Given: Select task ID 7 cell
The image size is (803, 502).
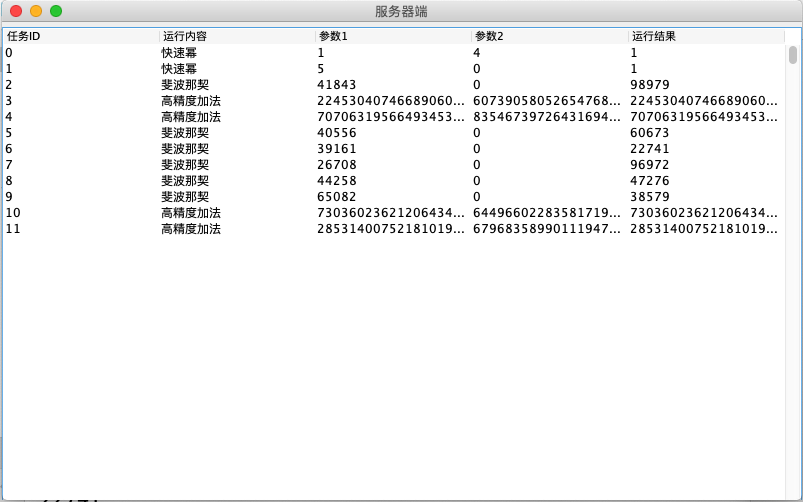Looking at the screenshot, I should point(81,165).
